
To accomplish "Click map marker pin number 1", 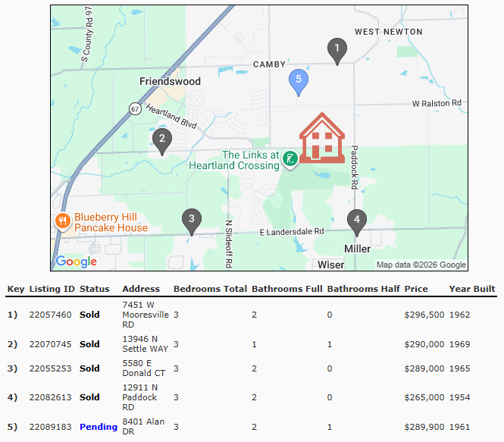I will pos(337,52).
